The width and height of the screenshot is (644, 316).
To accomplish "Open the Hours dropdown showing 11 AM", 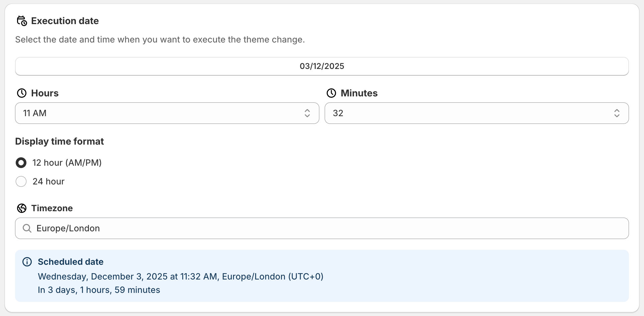I will 160,113.
